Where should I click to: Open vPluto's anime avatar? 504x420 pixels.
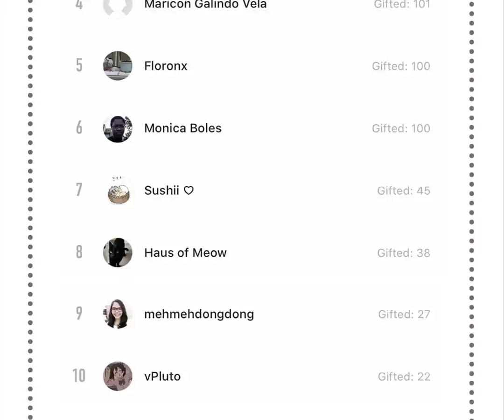pos(118,376)
